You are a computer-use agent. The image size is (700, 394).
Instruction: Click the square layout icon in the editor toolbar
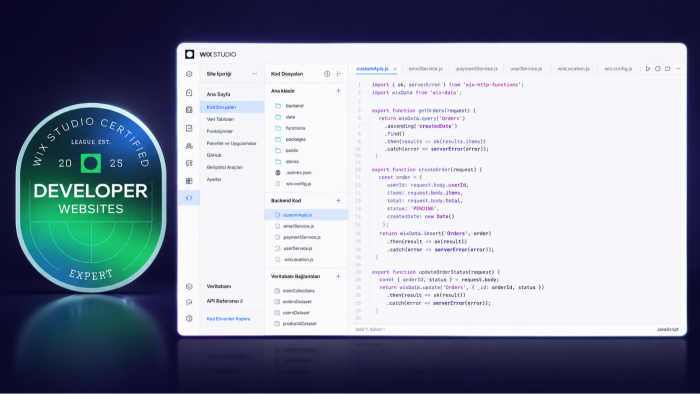(x=667, y=69)
